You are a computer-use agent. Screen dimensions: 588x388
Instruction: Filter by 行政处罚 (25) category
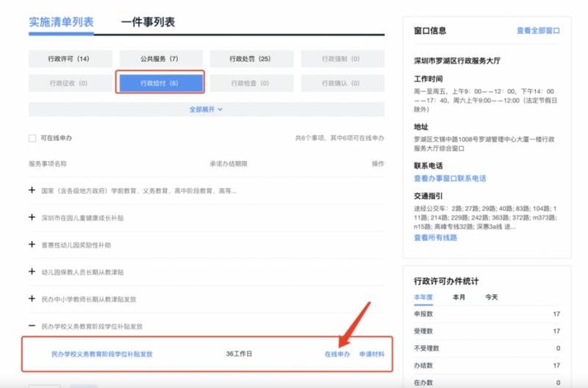pos(251,59)
